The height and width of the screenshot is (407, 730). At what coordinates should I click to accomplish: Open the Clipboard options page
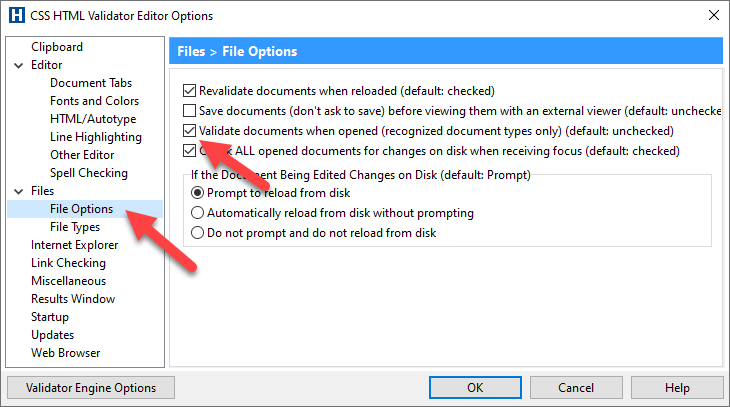pos(57,47)
